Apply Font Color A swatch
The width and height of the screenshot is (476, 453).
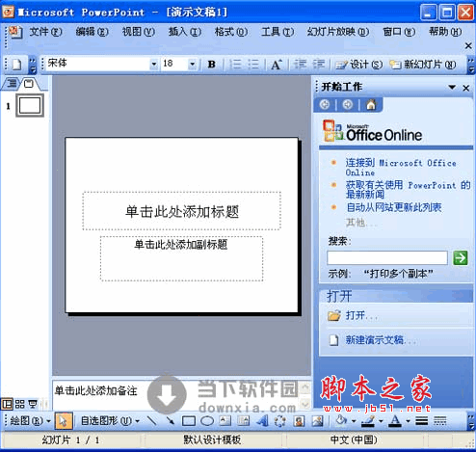point(395,420)
